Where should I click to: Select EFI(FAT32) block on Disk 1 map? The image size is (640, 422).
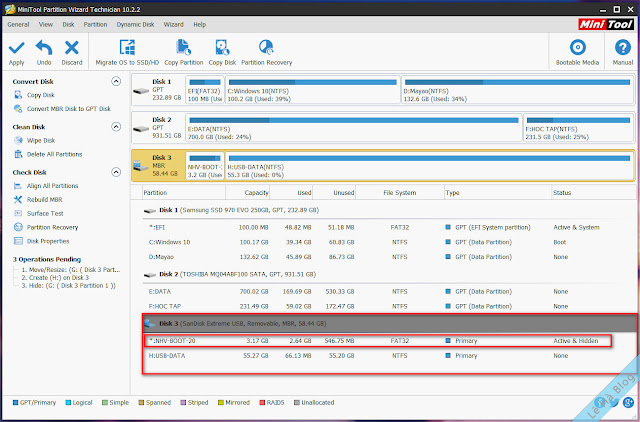[204, 89]
